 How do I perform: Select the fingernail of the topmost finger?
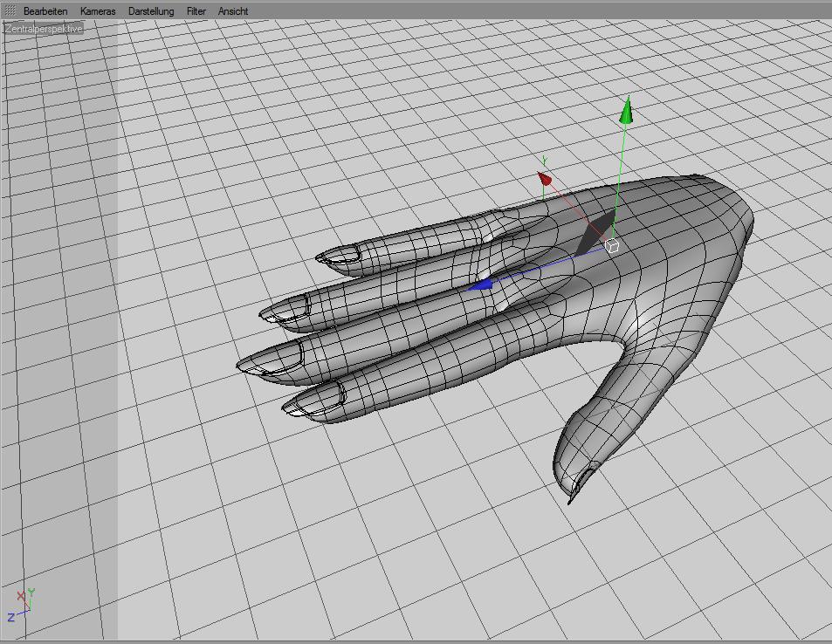tap(340, 255)
